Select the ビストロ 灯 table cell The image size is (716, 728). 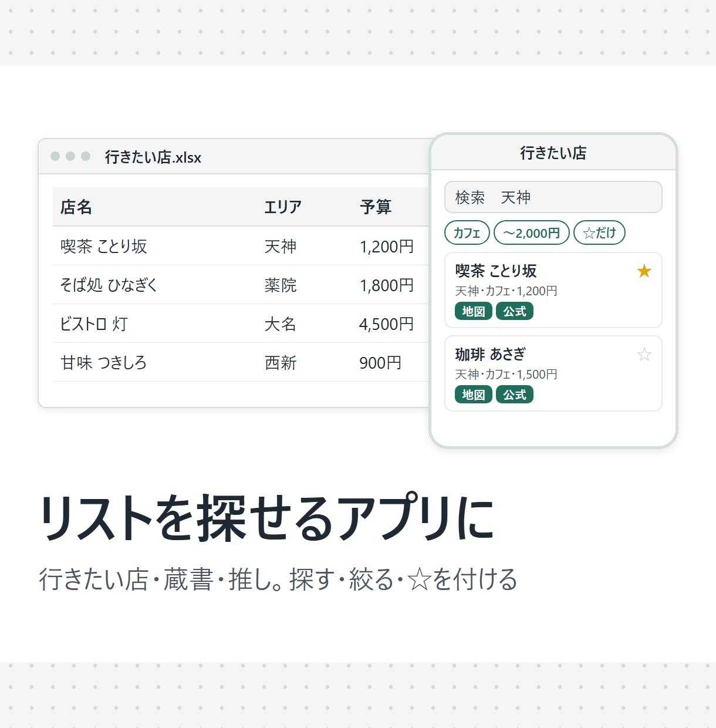click(94, 323)
